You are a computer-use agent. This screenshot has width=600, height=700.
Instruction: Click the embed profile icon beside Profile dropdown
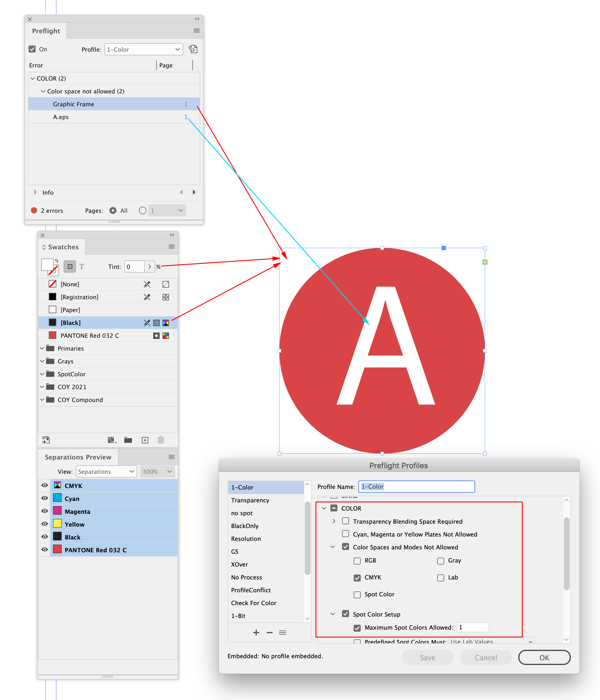(x=193, y=49)
